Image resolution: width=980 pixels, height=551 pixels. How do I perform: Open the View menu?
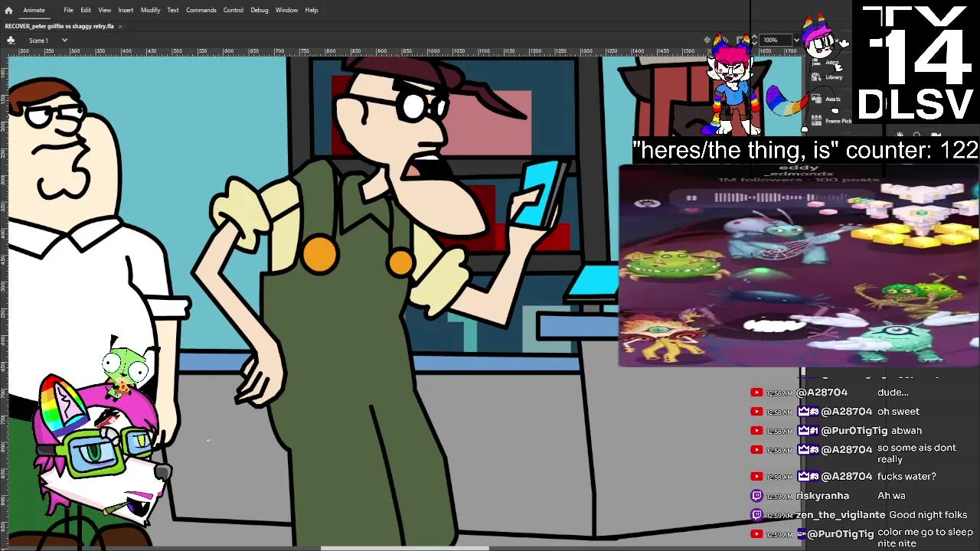[105, 10]
